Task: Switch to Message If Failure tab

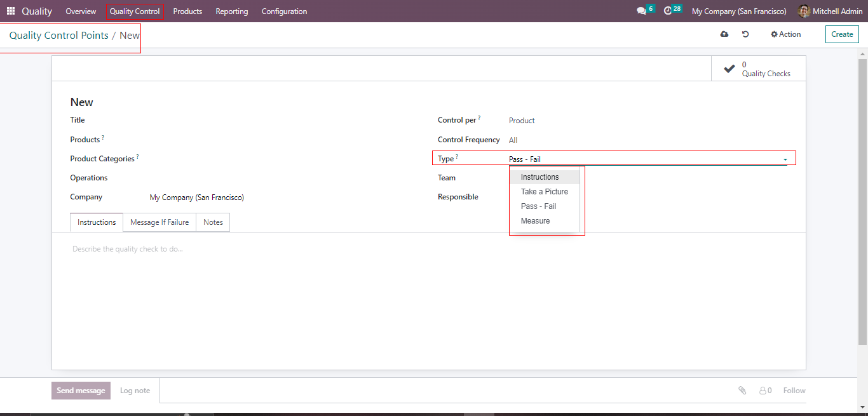Action: pyautogui.click(x=159, y=222)
